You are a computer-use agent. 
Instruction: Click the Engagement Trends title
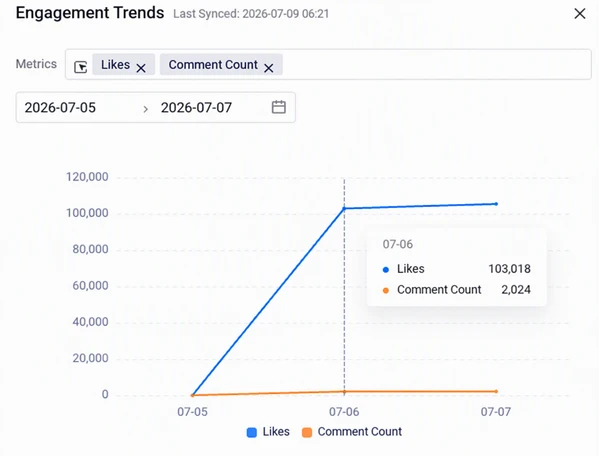pyautogui.click(x=90, y=13)
